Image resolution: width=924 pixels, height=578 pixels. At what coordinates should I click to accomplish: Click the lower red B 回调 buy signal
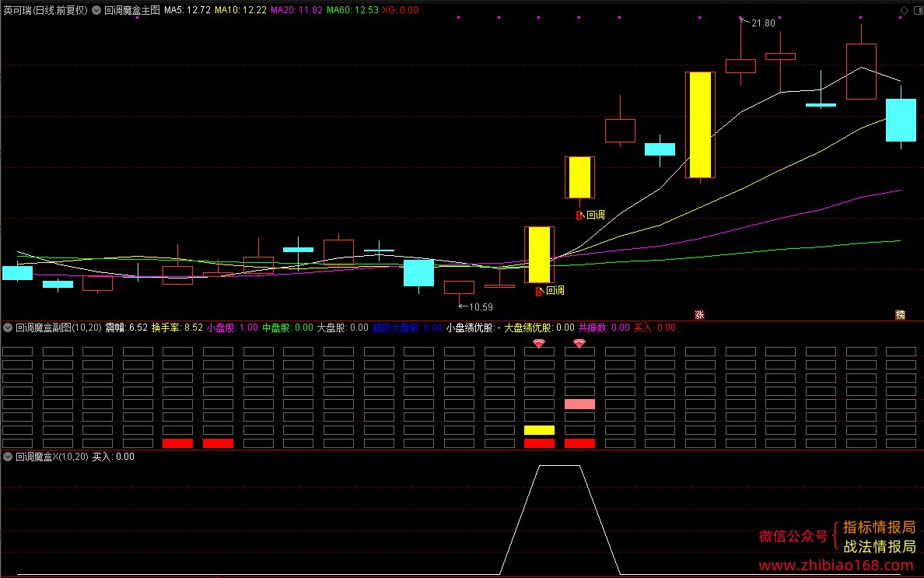tap(550, 291)
